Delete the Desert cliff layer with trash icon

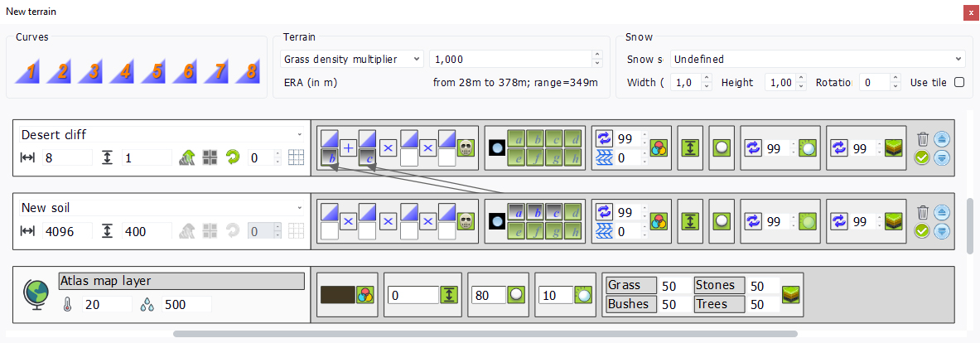click(x=922, y=139)
